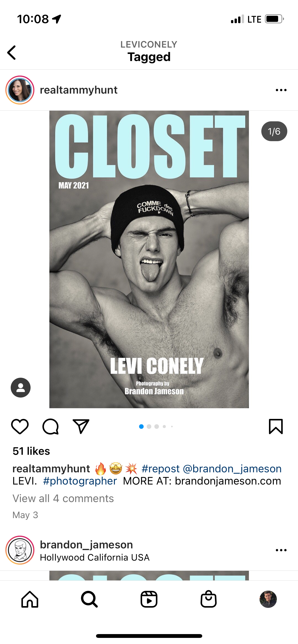Open Hollywood California USA location
The height and width of the screenshot is (644, 298).
coord(95,558)
